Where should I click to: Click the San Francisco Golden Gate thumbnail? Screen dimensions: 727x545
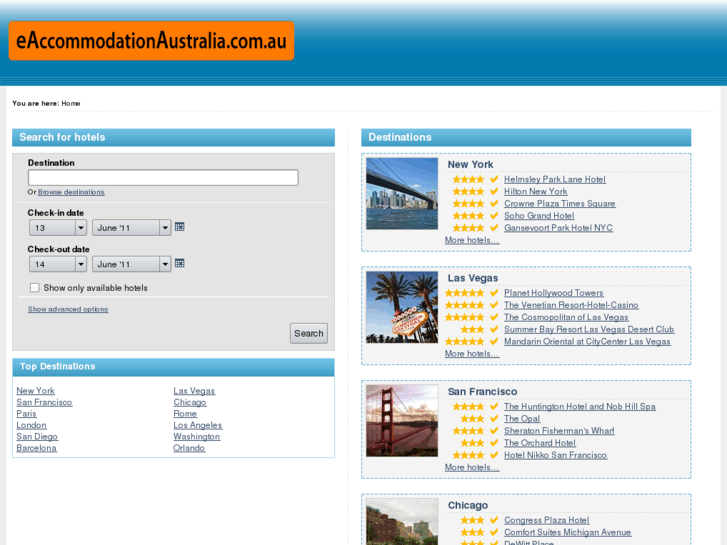(402, 421)
